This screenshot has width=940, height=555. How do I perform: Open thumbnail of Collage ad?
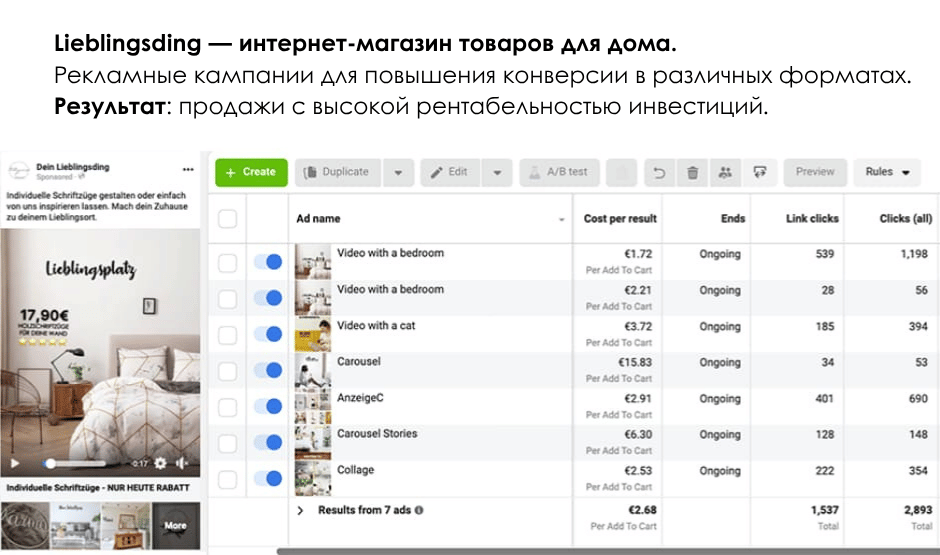coord(312,478)
